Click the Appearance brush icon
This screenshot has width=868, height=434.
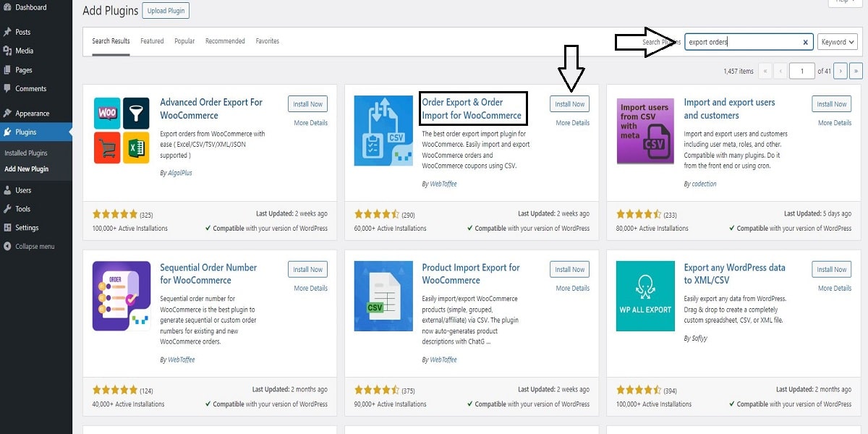pos(7,114)
